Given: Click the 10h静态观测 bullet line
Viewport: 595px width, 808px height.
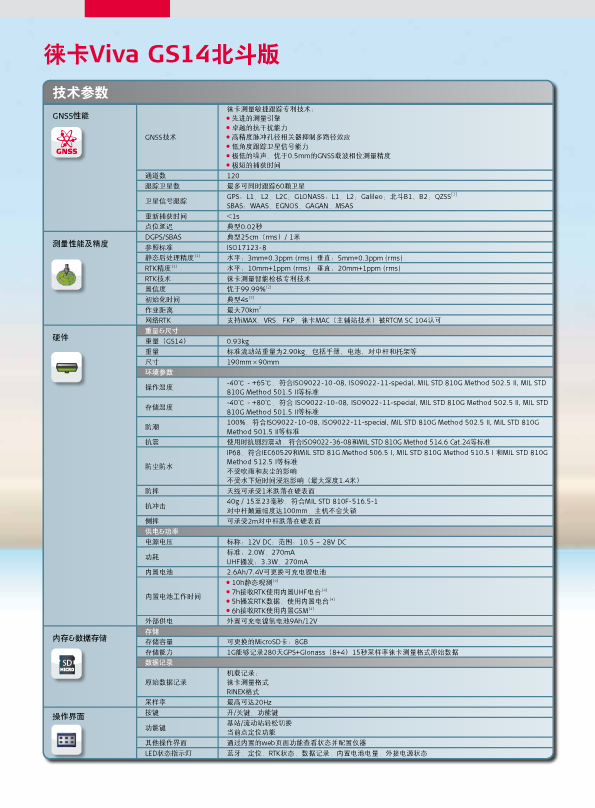Looking at the screenshot, I should 252,582.
